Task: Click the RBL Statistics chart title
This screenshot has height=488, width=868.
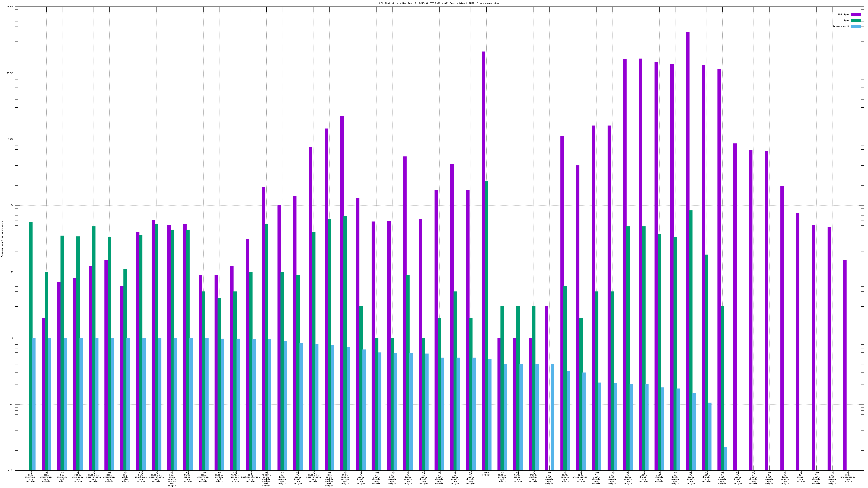Action: (x=439, y=3)
